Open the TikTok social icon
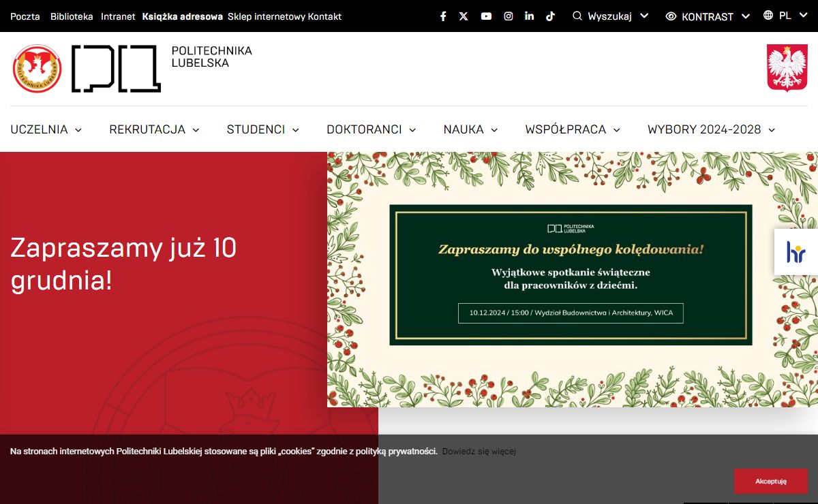Image resolution: width=818 pixels, height=504 pixels. (x=550, y=16)
